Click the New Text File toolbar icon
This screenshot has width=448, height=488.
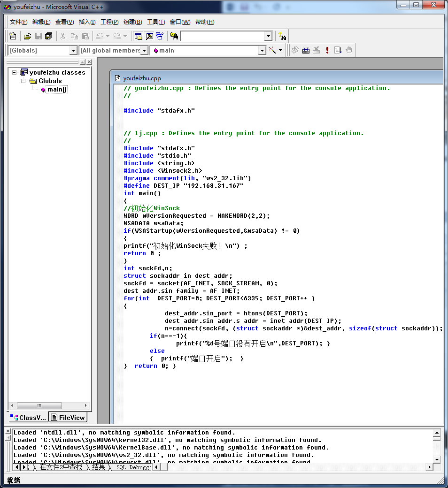click(13, 36)
